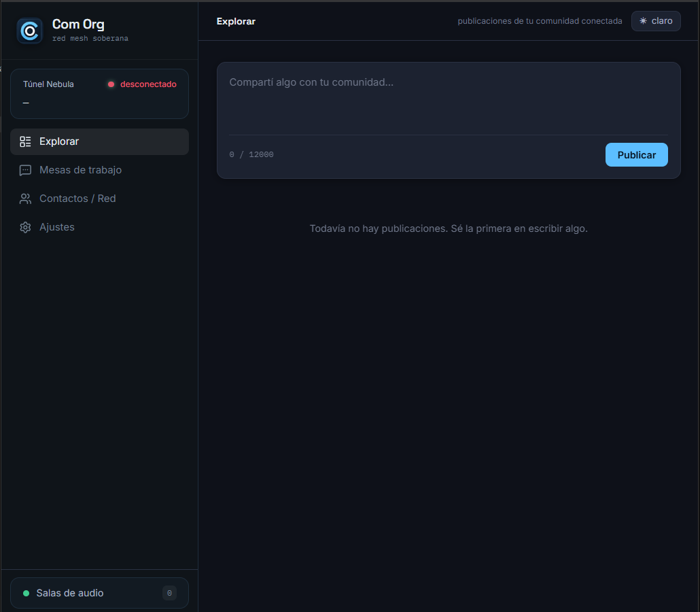Click the red disconnected status dot
This screenshot has width=700, height=612.
111,84
